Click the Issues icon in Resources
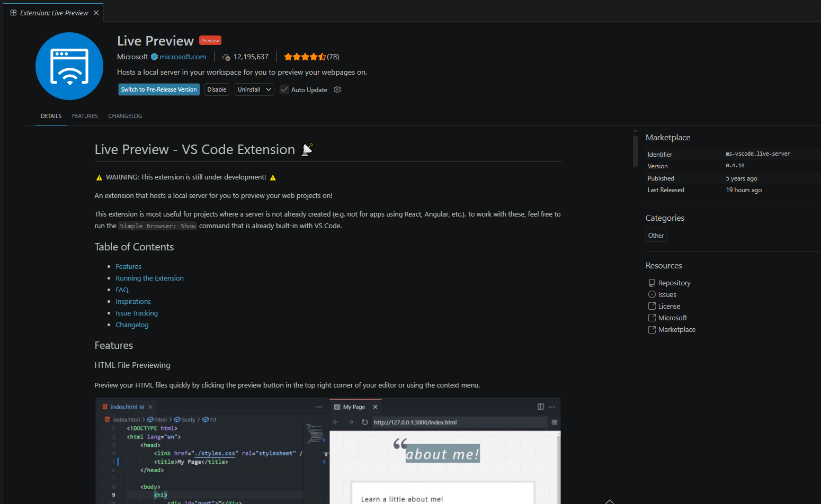The image size is (821, 504). 652,294
